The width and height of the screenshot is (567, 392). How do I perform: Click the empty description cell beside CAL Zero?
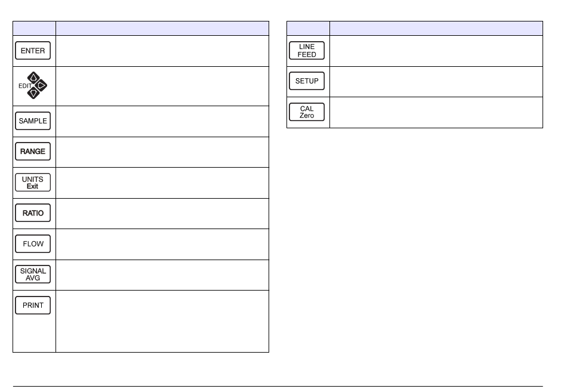tap(436, 112)
